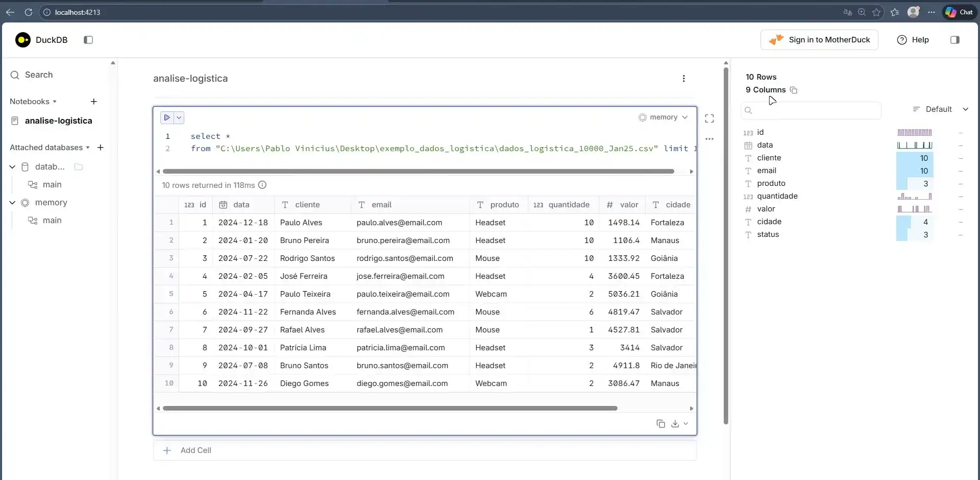The image size is (980, 480).
Task: Click Sign in to MotherDuck button
Action: [819, 40]
